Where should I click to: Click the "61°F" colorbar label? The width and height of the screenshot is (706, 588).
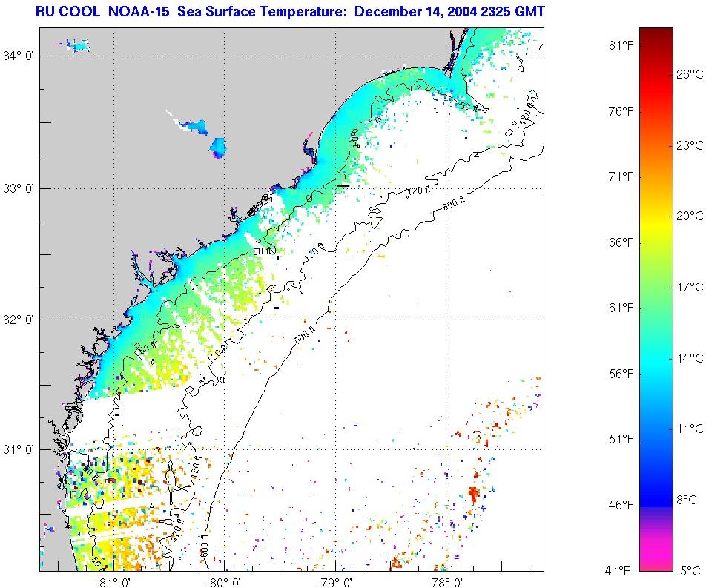point(621,308)
